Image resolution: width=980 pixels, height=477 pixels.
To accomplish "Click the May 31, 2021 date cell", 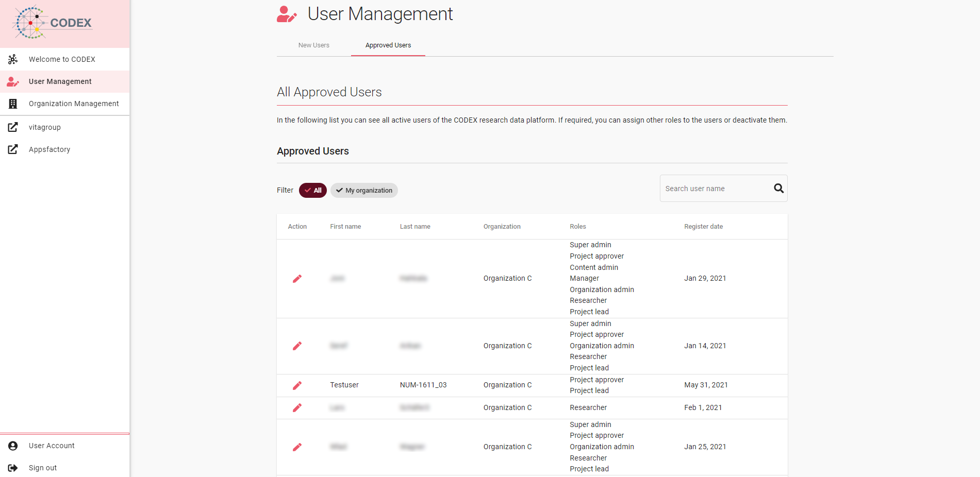I will 706,385.
